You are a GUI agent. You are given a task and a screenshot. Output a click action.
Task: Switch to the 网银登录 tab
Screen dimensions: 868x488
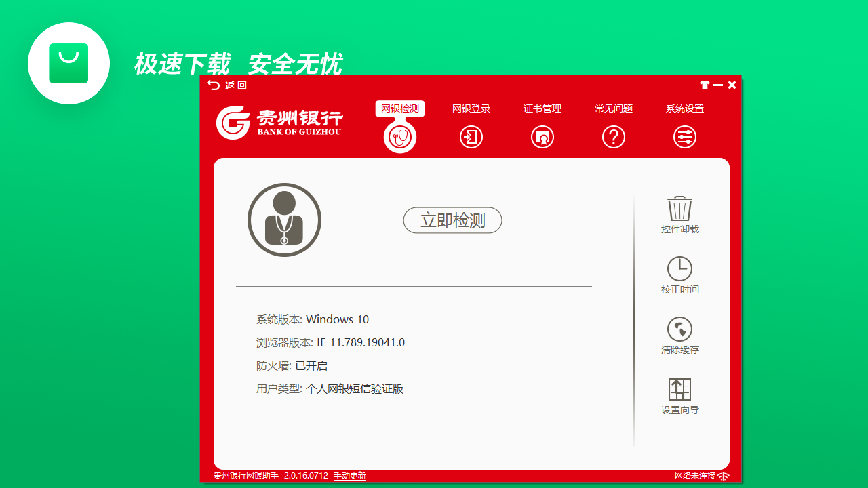tap(471, 108)
